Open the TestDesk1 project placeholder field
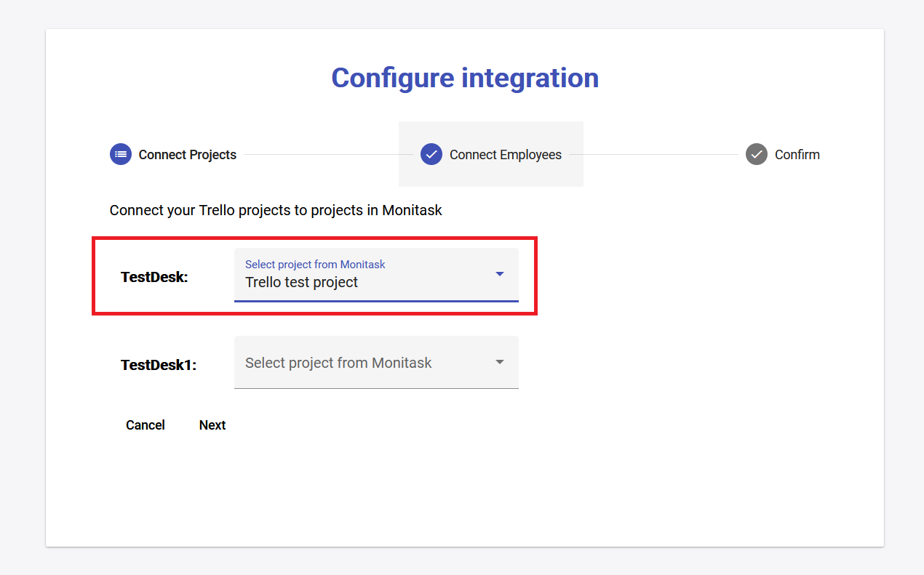 pyautogui.click(x=338, y=363)
